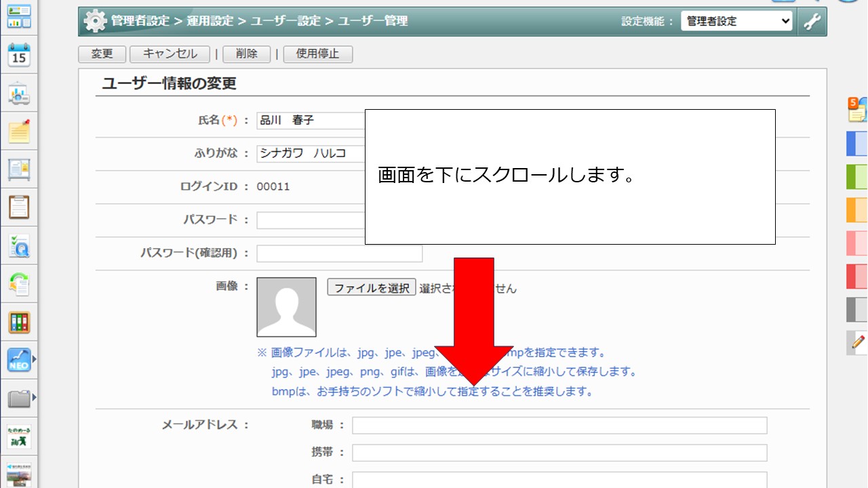Click the yellow sticky note icon in sidebar
This screenshot has width=868, height=488.
[19, 131]
